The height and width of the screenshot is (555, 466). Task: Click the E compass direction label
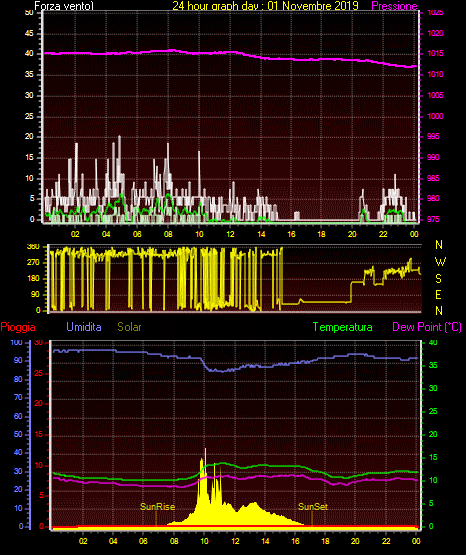point(438,295)
